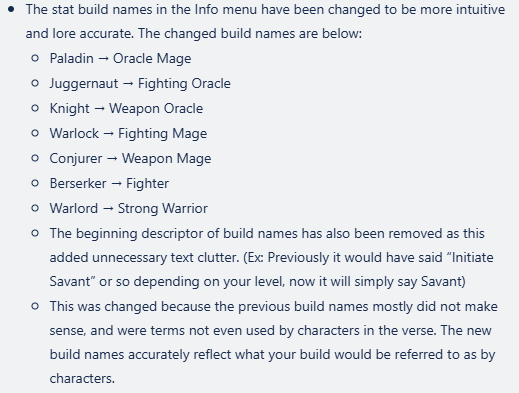Click the hollow bullet next to Paladin
Viewport: 519px width, 393px height.
pos(35,58)
